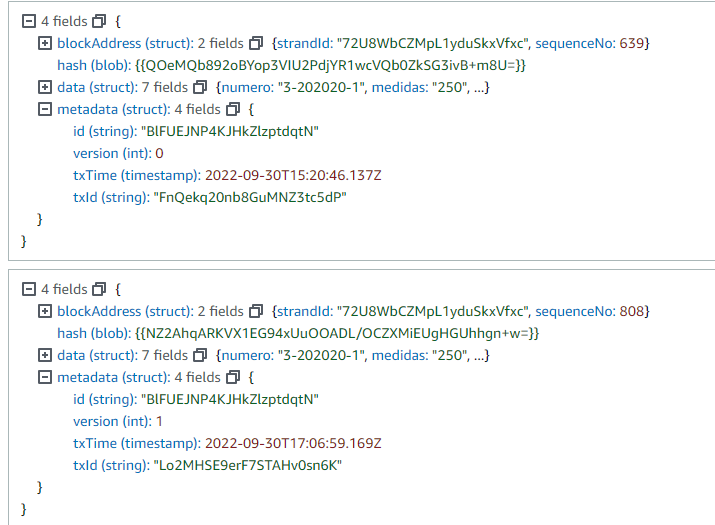This screenshot has height=525, width=715.
Task: Expand blockAddress struct with sequenceNo 639
Action: pos(44,43)
